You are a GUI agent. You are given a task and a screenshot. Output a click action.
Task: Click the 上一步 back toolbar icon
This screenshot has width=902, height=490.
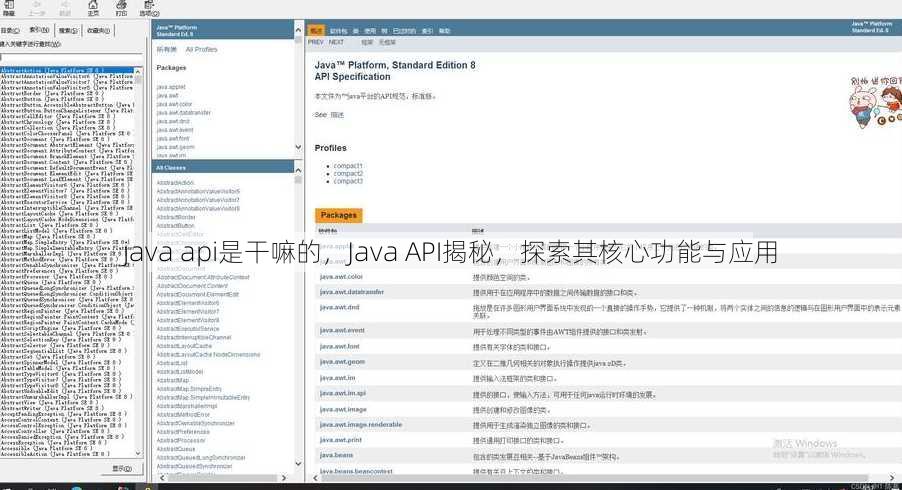pyautogui.click(x=37, y=7)
